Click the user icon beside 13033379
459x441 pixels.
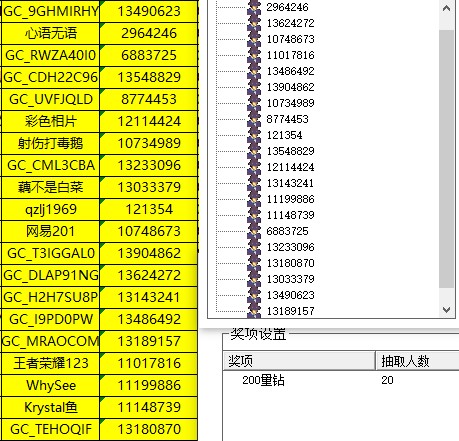coord(254,279)
